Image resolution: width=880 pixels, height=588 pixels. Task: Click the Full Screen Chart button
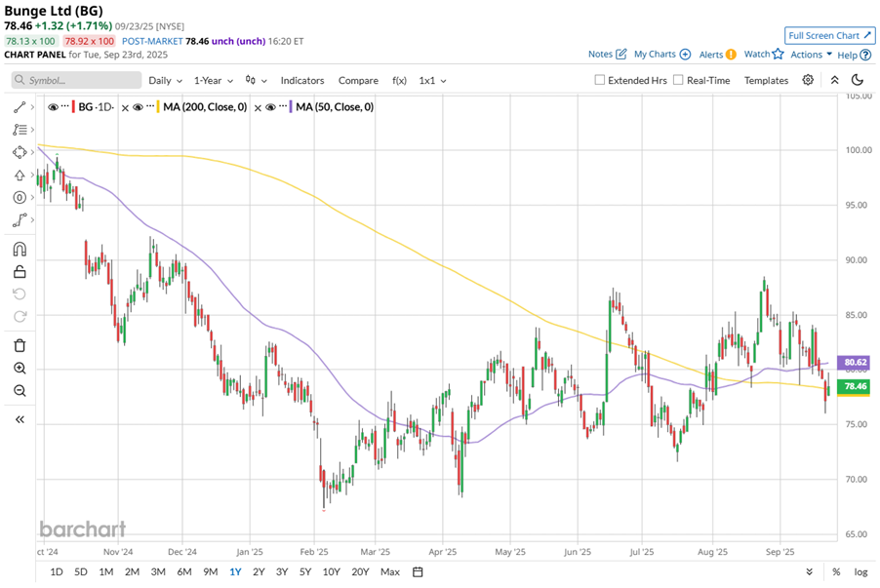pos(829,35)
